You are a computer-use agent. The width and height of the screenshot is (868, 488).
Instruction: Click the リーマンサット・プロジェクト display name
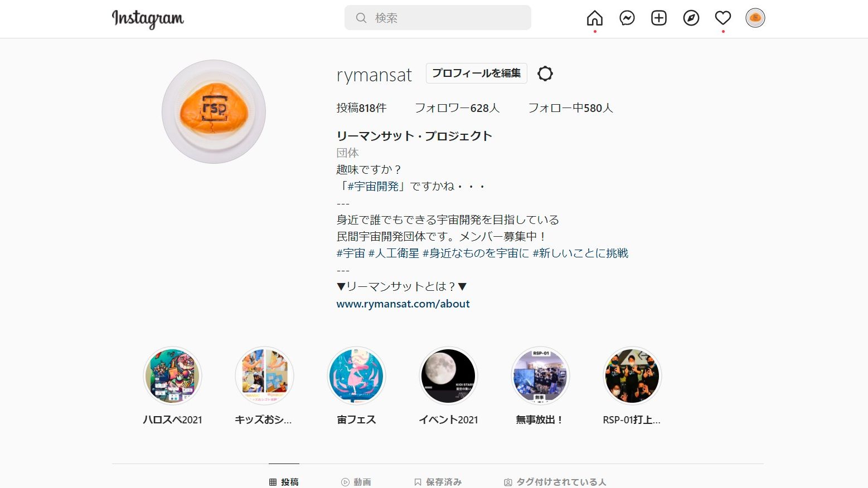(414, 136)
